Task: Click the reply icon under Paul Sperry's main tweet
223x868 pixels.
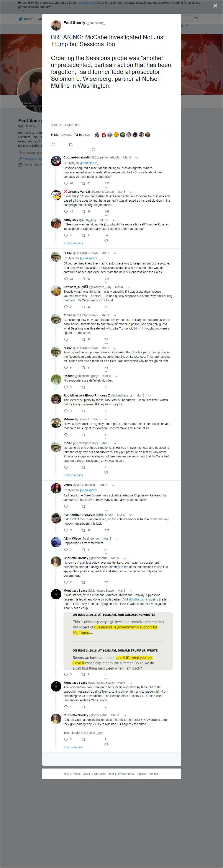Action: (53, 145)
